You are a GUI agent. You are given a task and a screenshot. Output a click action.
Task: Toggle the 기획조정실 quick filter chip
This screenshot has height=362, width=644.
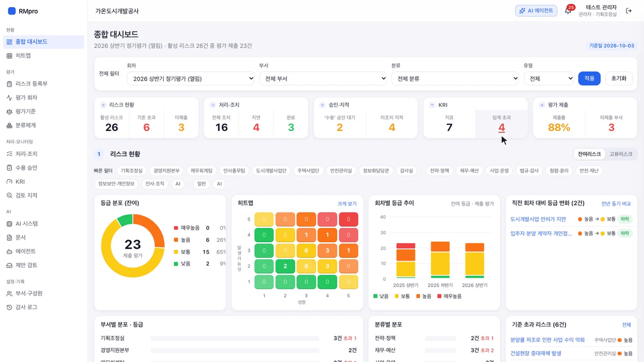(132, 171)
